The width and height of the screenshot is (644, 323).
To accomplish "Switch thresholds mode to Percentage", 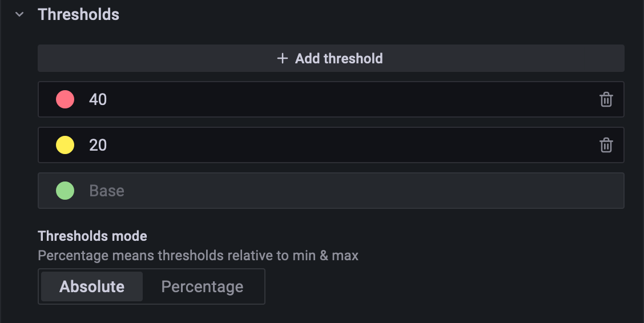I will tap(202, 286).
